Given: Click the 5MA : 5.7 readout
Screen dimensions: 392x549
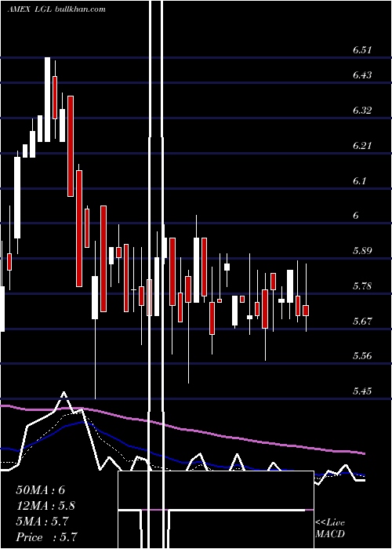Looking at the screenshot, I should point(42,522).
